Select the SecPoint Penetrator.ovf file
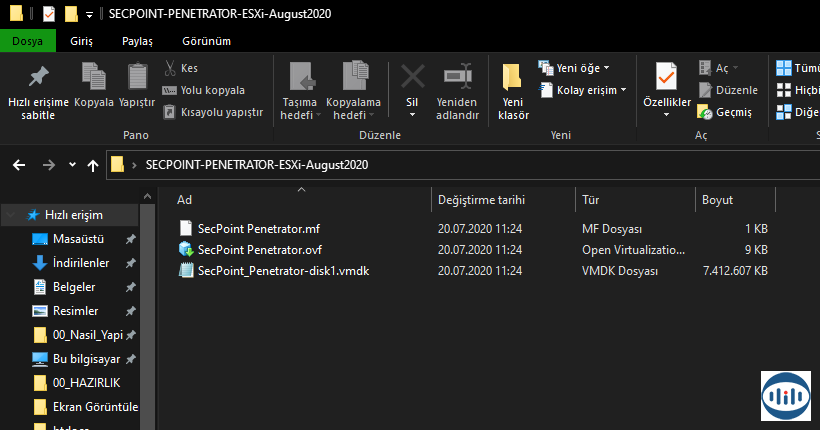This screenshot has height=430, width=820. click(x=259, y=249)
